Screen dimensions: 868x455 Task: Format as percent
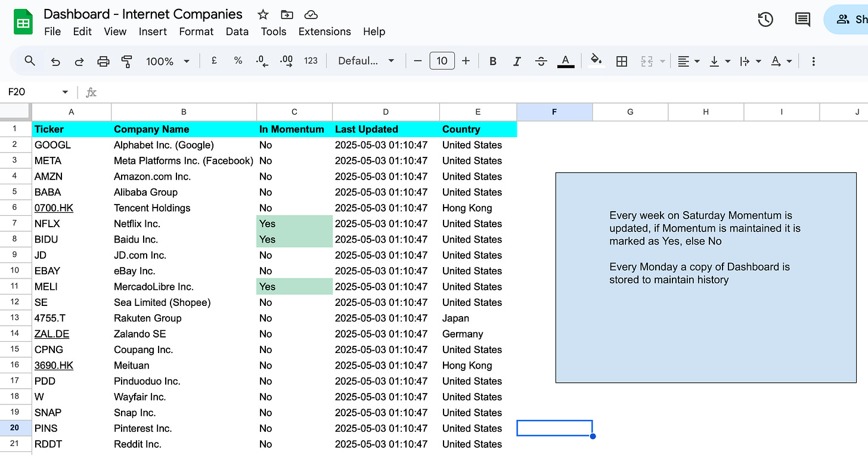pos(238,61)
